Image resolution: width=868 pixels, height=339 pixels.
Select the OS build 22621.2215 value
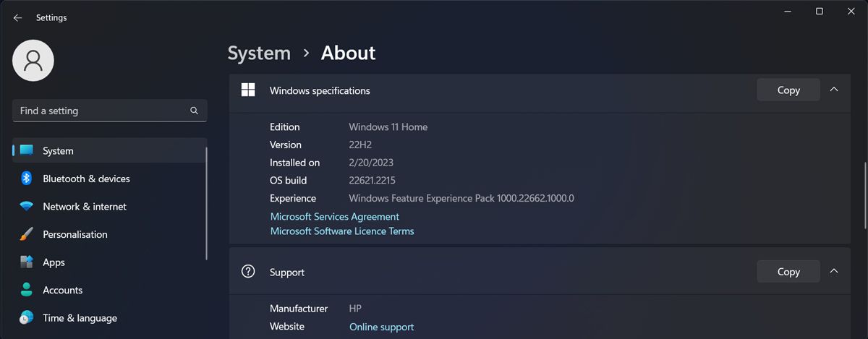[372, 181]
